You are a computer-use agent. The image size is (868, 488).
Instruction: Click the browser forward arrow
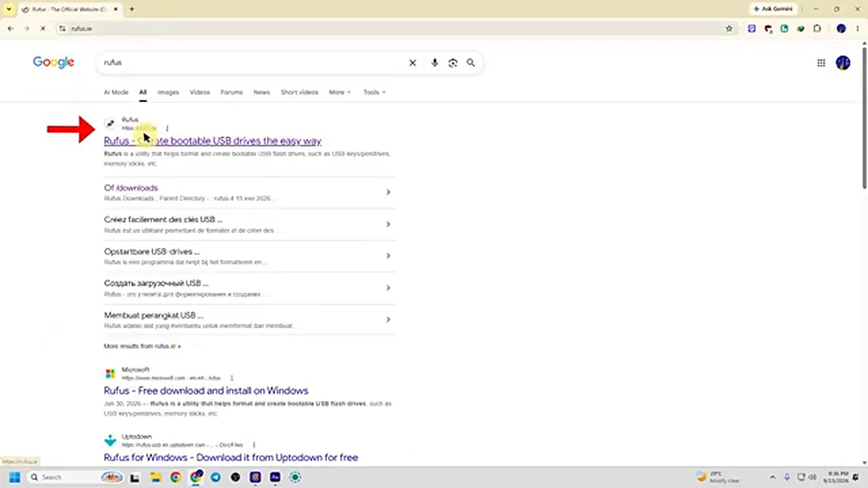click(x=26, y=28)
